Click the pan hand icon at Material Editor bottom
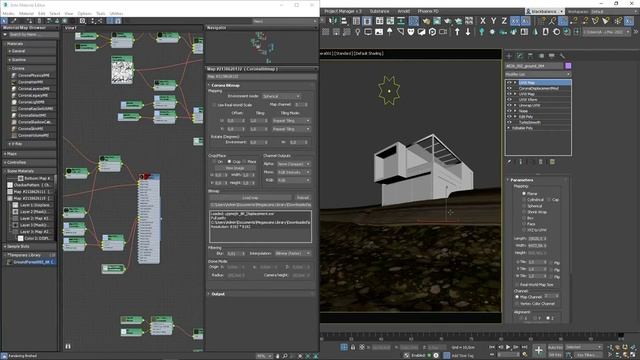Image resolution: width=640 pixels, height=360 pixels. click(x=278, y=356)
